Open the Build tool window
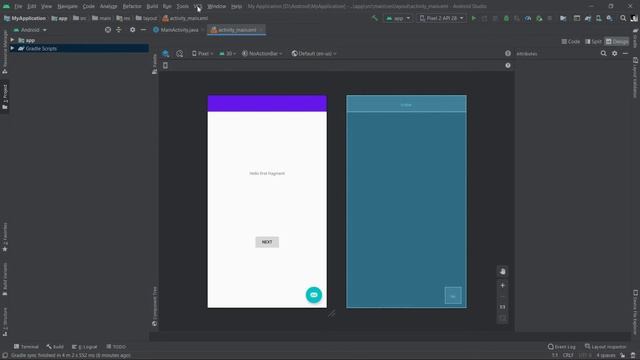 pyautogui.click(x=55, y=347)
